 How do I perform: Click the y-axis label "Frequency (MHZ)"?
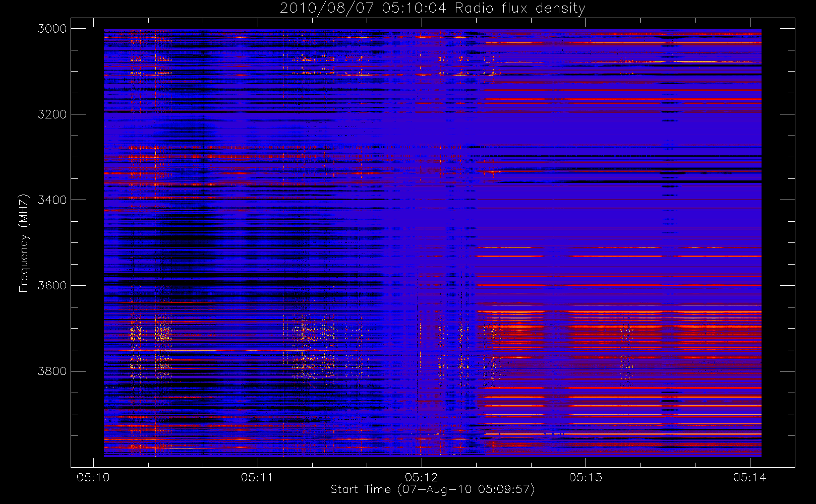click(23, 243)
